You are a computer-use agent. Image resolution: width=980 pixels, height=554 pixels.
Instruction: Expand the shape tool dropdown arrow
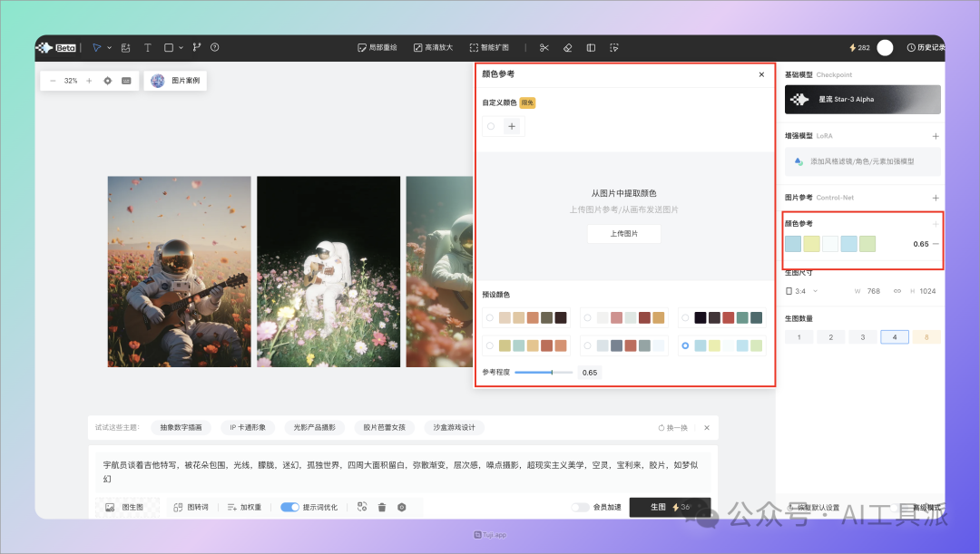(x=181, y=48)
